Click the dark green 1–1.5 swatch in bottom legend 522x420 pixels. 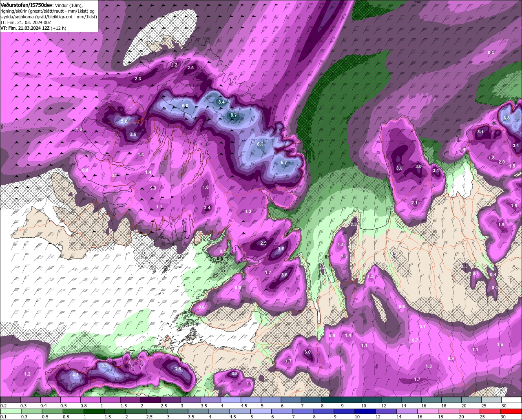[x=95, y=411]
